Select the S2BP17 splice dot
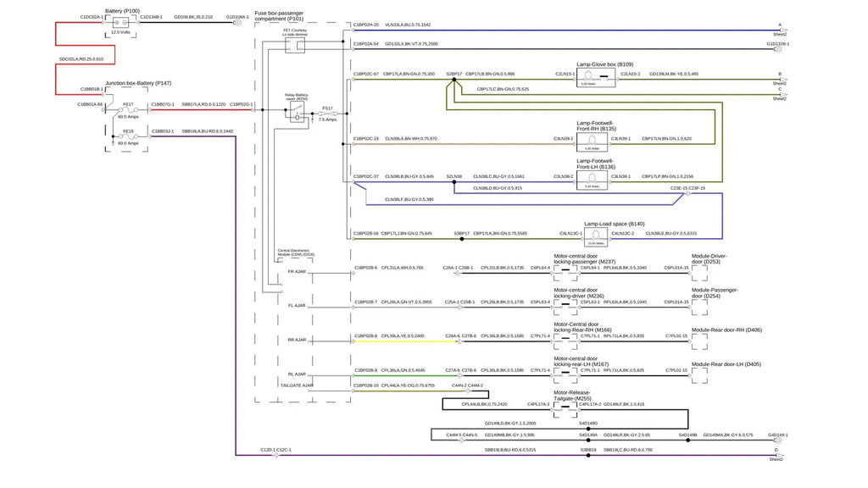868x488 pixels. pos(454,80)
